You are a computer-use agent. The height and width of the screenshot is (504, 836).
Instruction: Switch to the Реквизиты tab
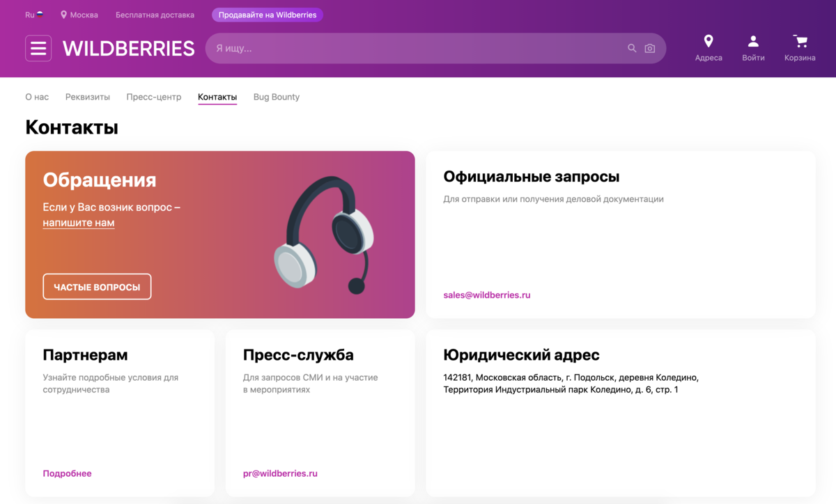tap(88, 97)
